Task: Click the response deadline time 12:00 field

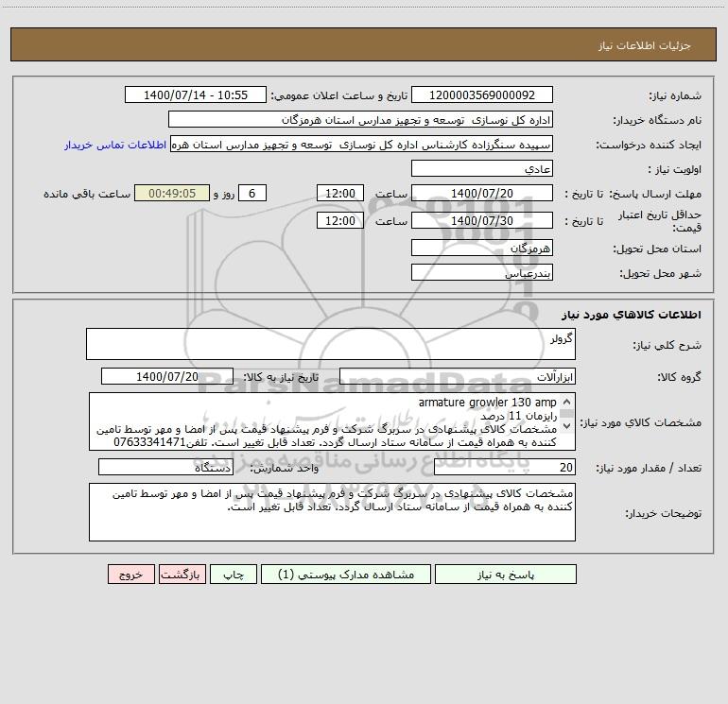Action: tap(339, 194)
